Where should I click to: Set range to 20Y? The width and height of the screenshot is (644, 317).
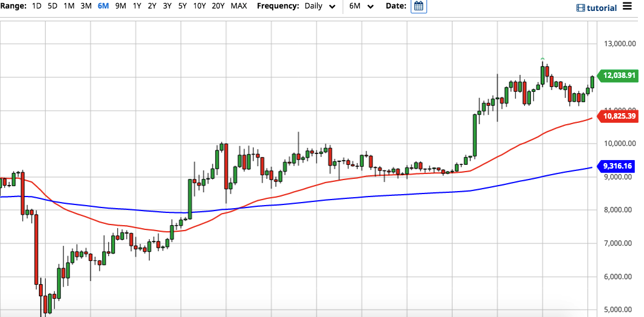point(218,6)
